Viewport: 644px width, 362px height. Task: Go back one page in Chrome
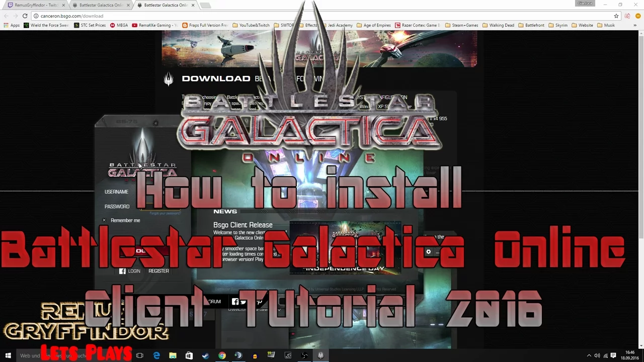coord(6,16)
